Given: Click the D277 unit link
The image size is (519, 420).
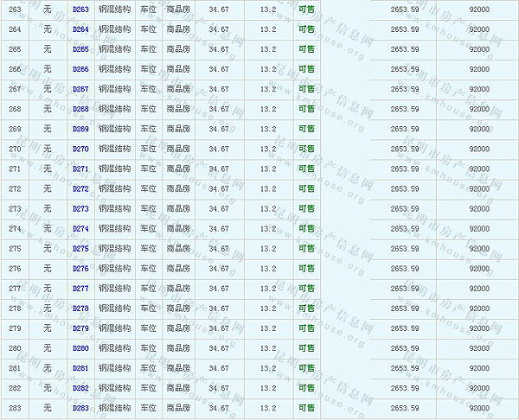Looking at the screenshot, I should (x=80, y=288).
